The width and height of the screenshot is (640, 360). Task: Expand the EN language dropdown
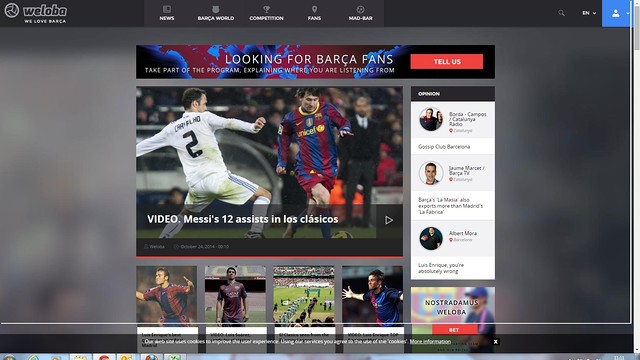click(589, 13)
